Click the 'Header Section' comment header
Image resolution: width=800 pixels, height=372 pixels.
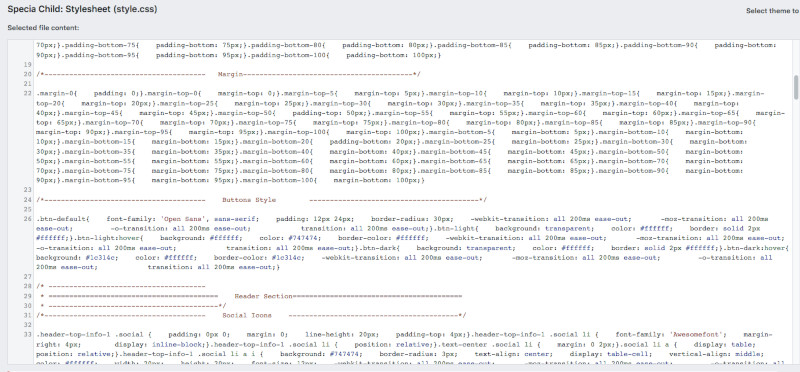[x=263, y=296]
